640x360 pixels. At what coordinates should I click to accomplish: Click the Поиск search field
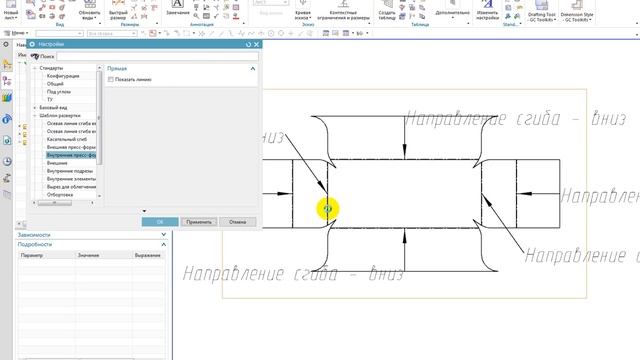click(x=157, y=56)
